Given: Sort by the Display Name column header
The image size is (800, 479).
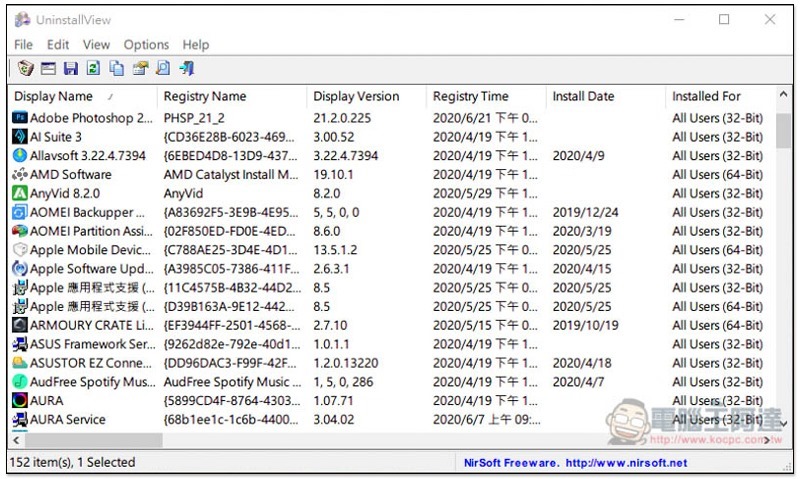Looking at the screenshot, I should [82, 96].
